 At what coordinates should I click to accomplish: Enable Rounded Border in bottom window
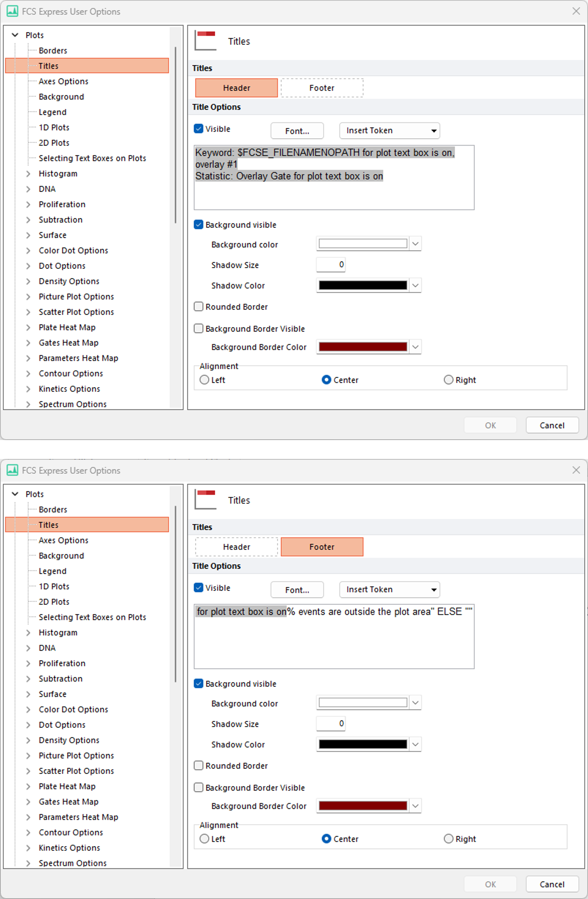point(199,765)
